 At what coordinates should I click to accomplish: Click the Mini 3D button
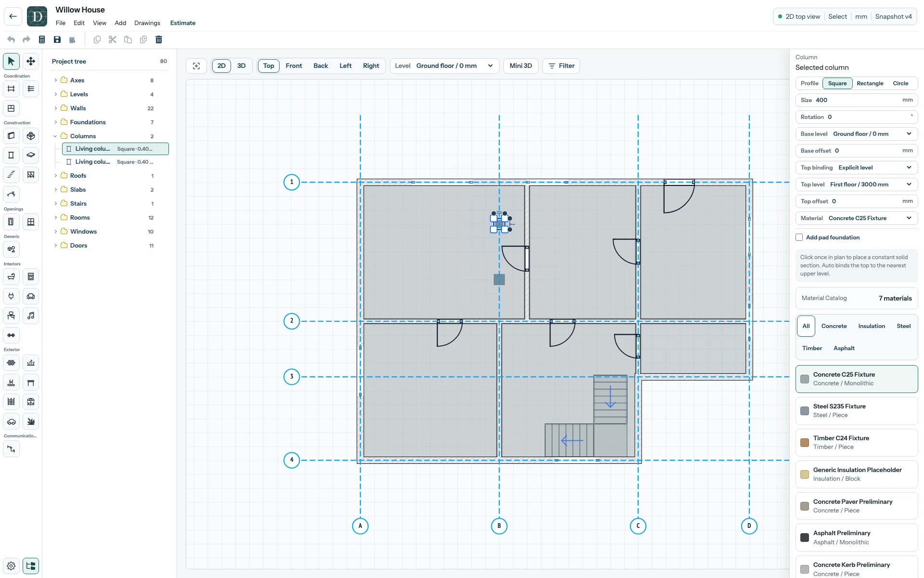521,66
